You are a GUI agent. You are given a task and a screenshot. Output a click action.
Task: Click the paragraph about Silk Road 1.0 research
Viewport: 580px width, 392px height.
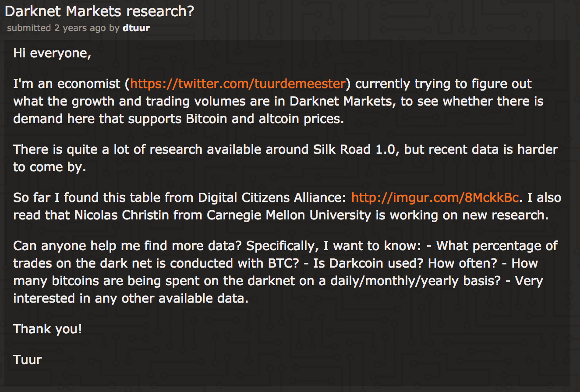[x=285, y=158]
